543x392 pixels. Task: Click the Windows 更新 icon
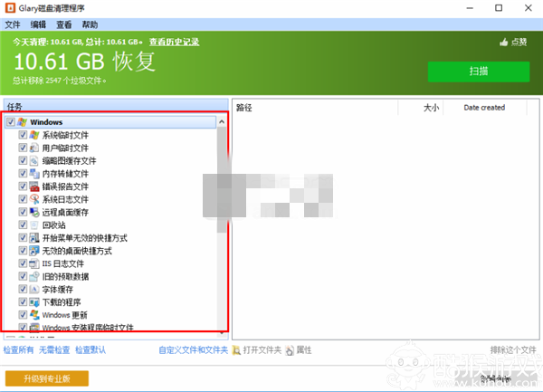point(34,315)
